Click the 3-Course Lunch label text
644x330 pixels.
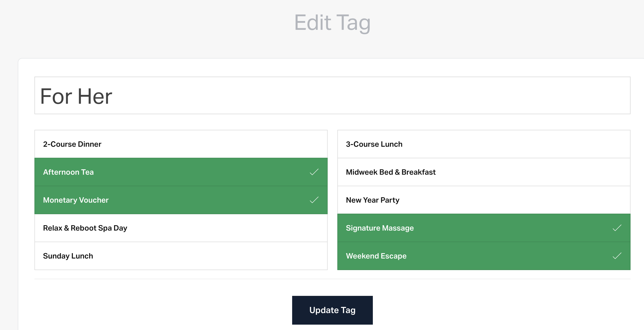374,144
